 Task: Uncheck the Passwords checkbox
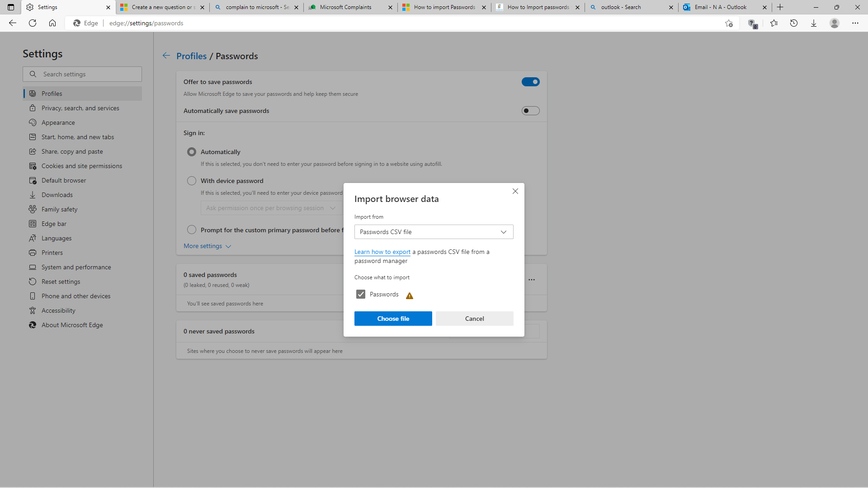coord(361,294)
